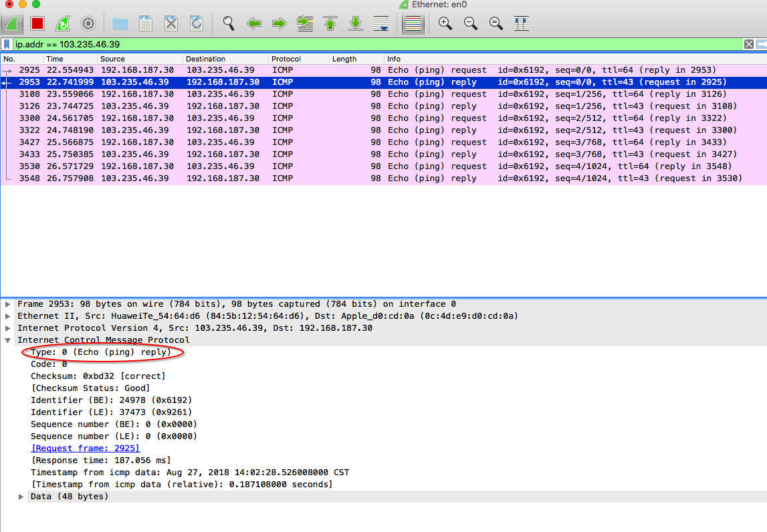
Task: Zoom out main window text
Action: 471,23
